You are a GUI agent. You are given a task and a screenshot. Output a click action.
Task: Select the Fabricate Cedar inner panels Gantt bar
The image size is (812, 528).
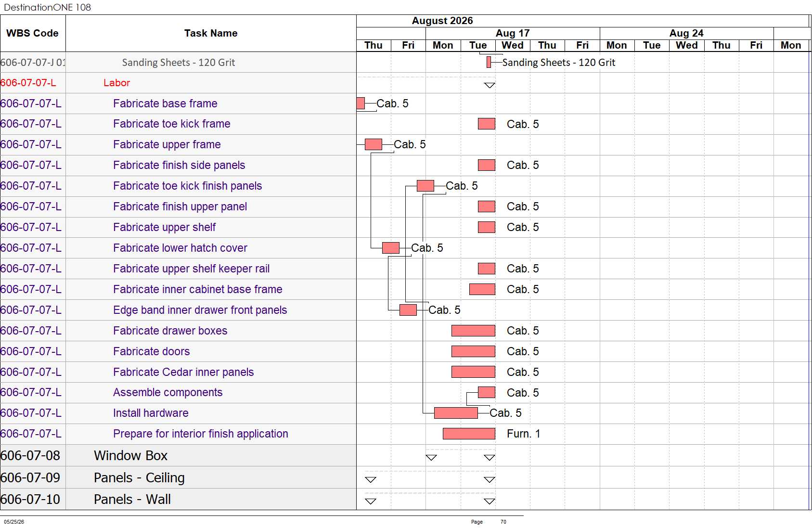pos(474,372)
